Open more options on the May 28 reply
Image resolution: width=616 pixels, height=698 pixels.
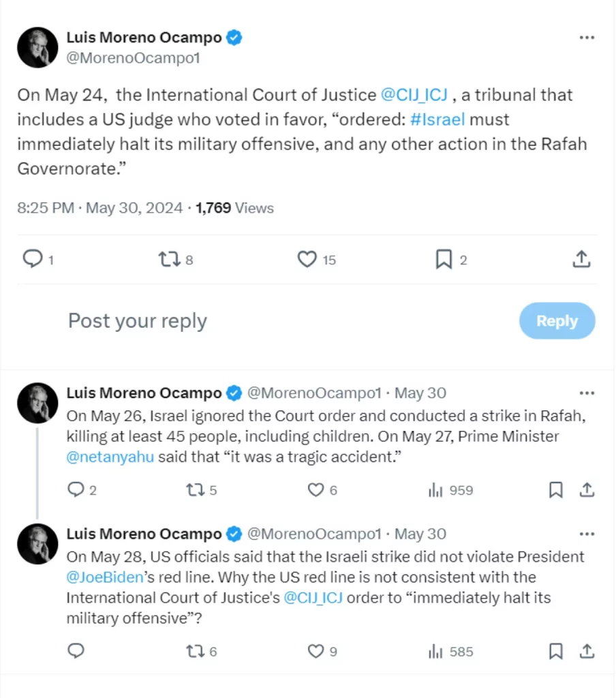(x=587, y=534)
